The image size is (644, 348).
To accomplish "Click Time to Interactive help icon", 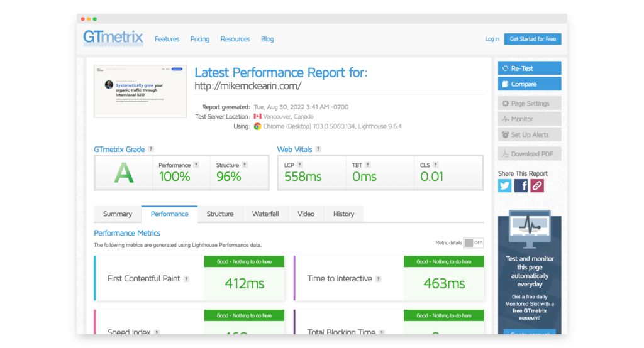I will click(x=378, y=279).
